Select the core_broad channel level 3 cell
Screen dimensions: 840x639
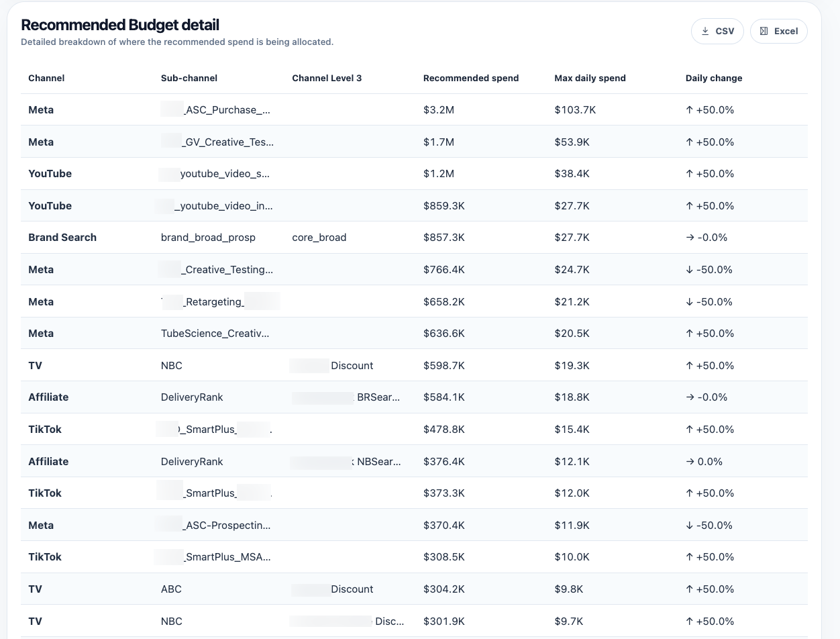(319, 237)
